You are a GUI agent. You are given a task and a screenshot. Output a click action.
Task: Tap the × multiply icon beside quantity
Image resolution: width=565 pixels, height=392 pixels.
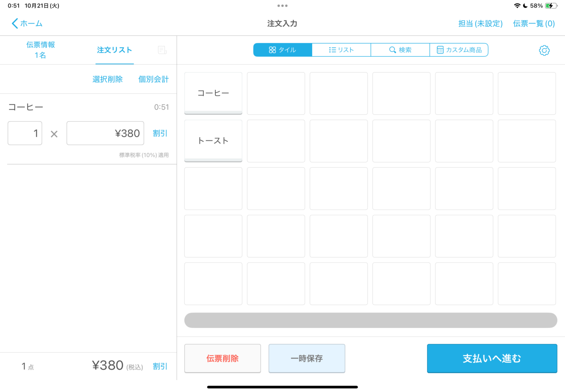[x=54, y=134]
